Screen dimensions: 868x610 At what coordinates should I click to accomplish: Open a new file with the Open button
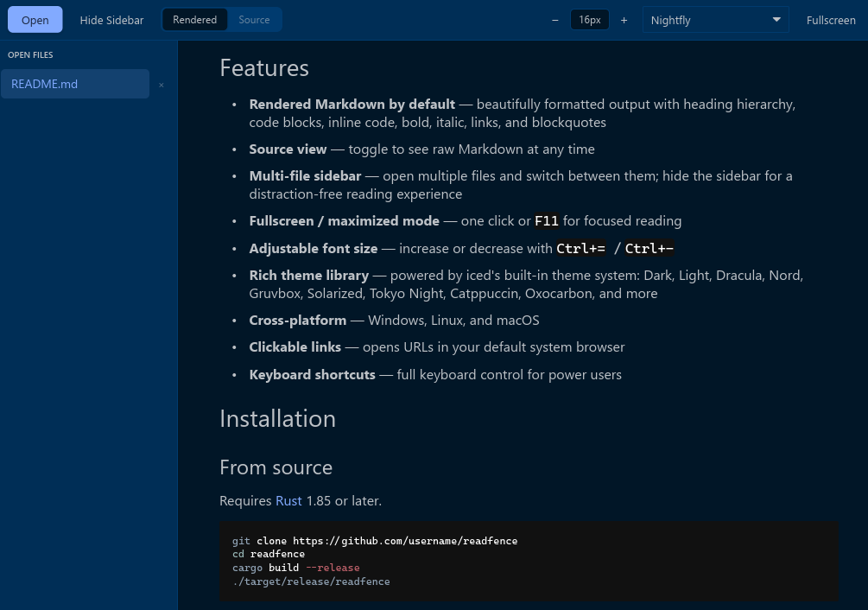35,19
